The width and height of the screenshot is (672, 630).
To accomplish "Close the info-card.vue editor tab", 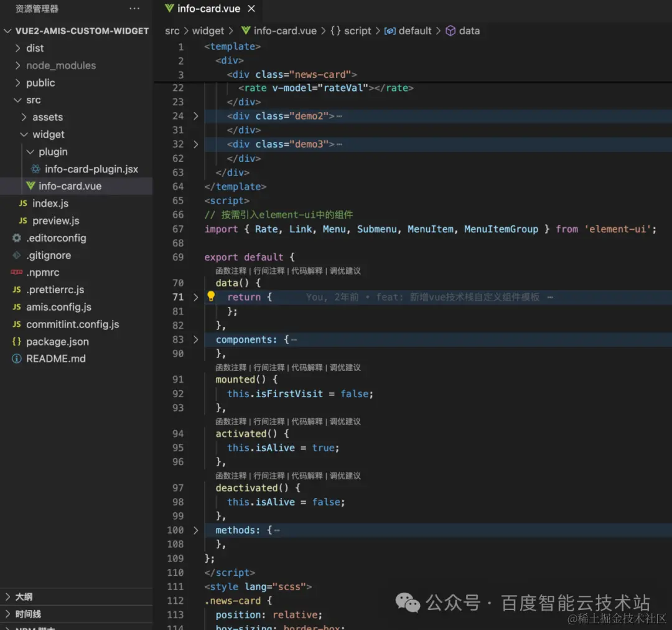I will [251, 9].
